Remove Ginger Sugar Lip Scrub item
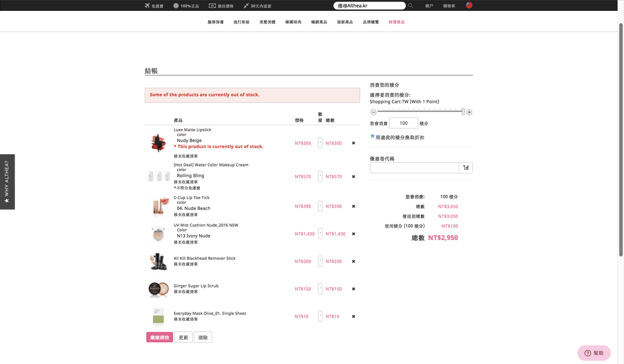This screenshot has height=364, width=624. [354, 289]
